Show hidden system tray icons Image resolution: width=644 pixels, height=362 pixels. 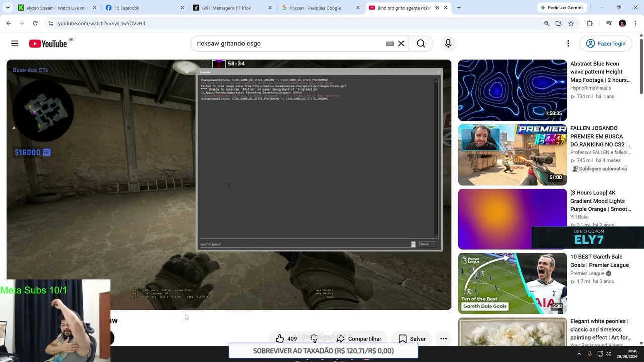[x=579, y=354]
